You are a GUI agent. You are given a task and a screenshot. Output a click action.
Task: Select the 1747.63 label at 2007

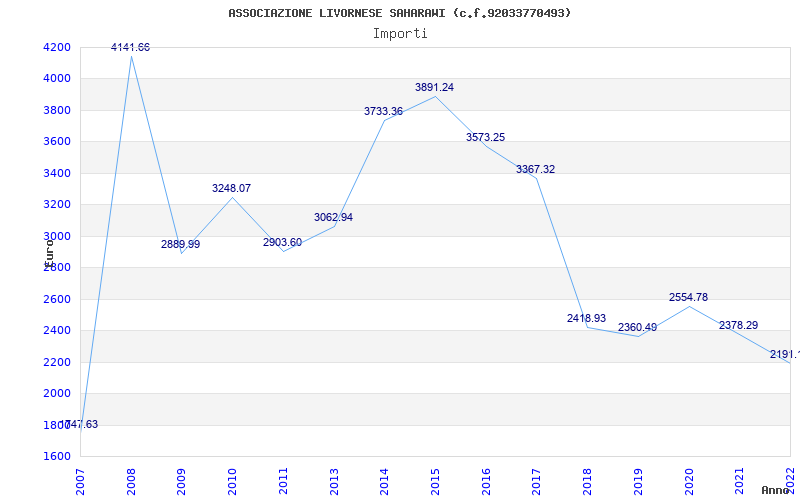[80, 424]
